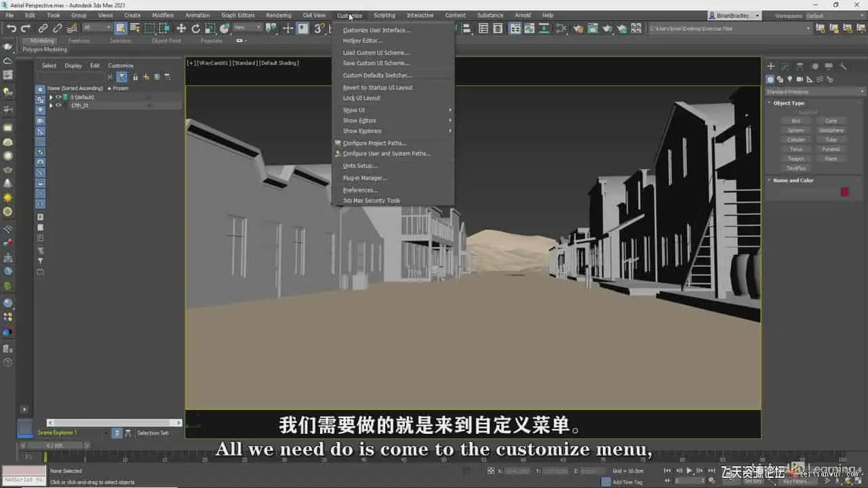Viewport: 868px width, 488px height.
Task: Toggle Use Pivot Point Center button
Action: tap(271, 28)
